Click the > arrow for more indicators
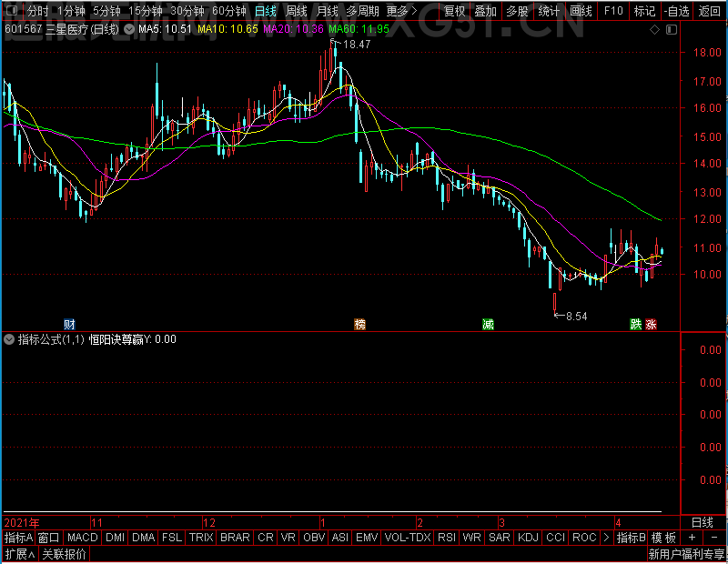Viewport: 728px width, 564px height. pos(606,538)
